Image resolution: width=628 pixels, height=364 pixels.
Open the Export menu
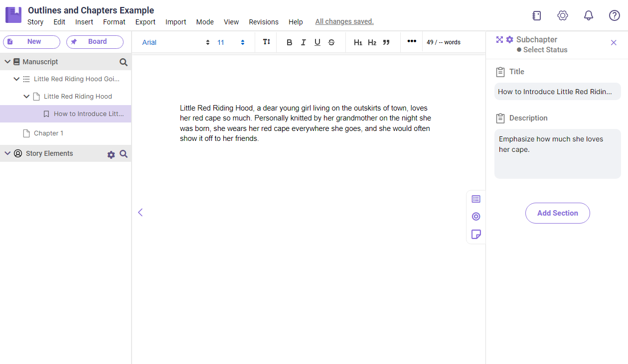click(145, 22)
